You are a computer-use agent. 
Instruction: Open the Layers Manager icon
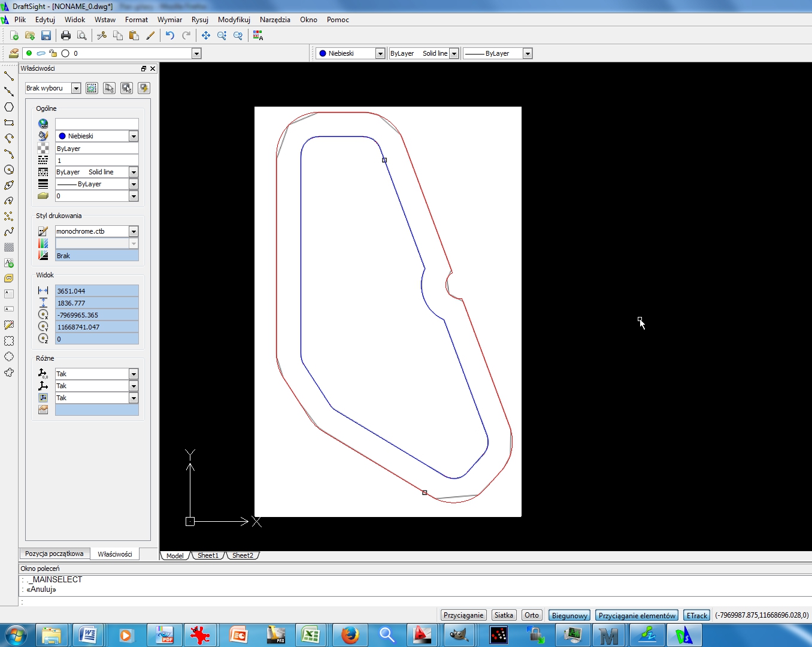[x=13, y=53]
